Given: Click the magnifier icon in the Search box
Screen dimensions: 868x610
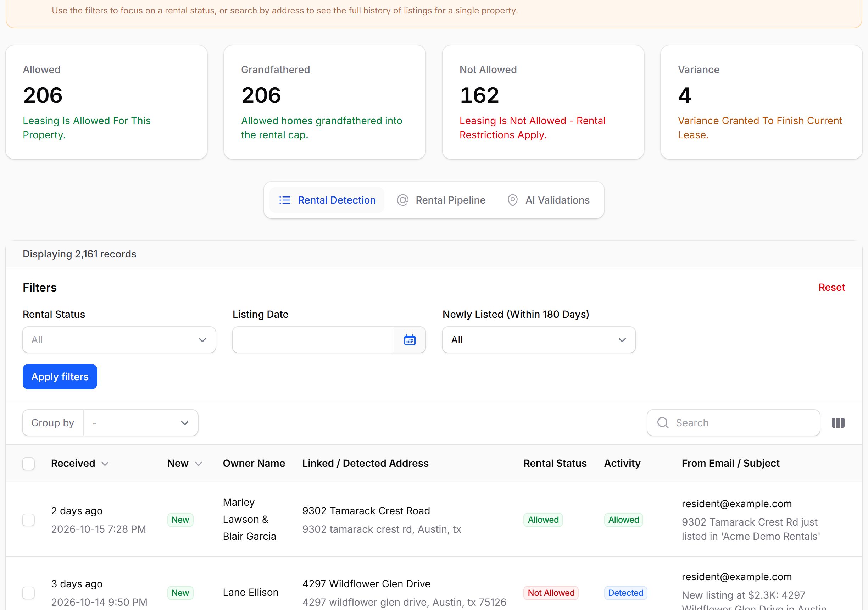Looking at the screenshot, I should pos(663,423).
